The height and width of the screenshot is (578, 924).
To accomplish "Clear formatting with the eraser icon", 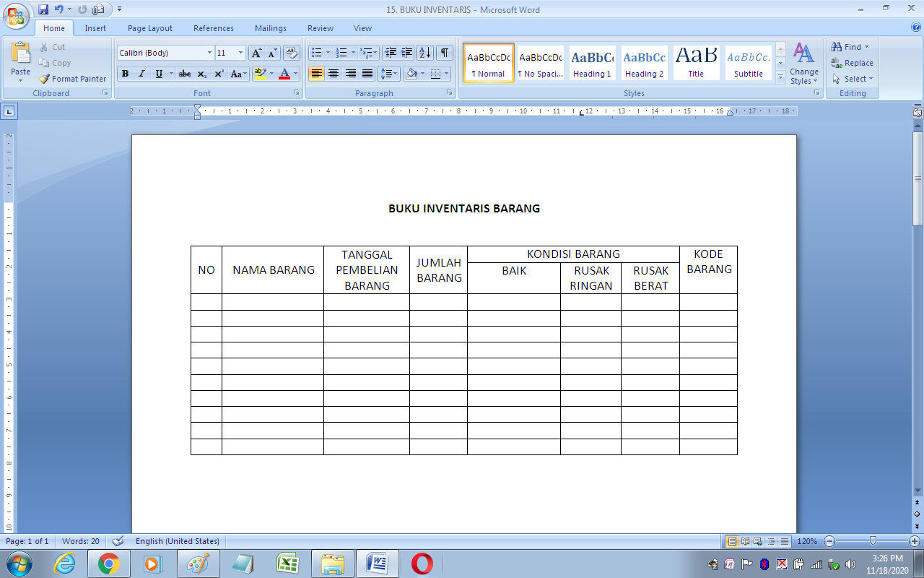I will point(292,53).
